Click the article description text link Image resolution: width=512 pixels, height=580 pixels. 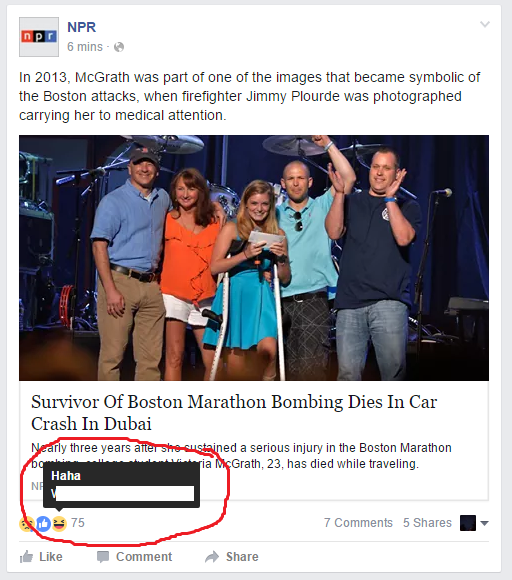241,455
